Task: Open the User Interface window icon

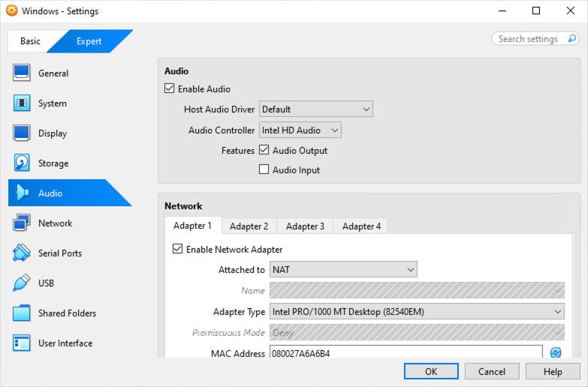Action: (x=21, y=343)
